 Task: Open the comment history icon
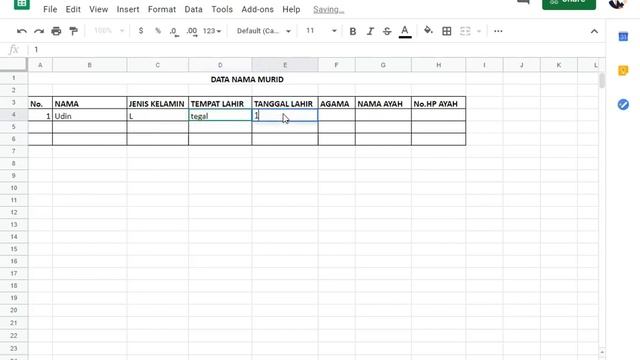[x=523, y=2]
